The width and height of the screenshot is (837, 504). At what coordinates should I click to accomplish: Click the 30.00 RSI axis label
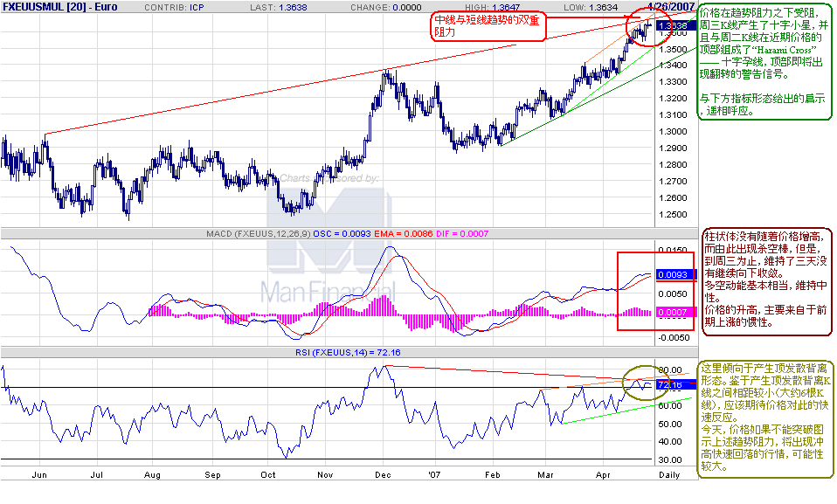[x=670, y=459]
